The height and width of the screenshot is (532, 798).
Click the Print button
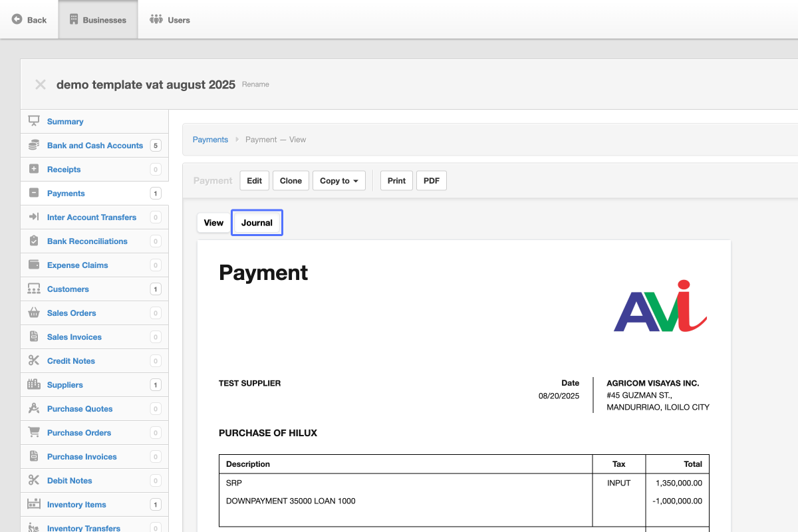(396, 181)
